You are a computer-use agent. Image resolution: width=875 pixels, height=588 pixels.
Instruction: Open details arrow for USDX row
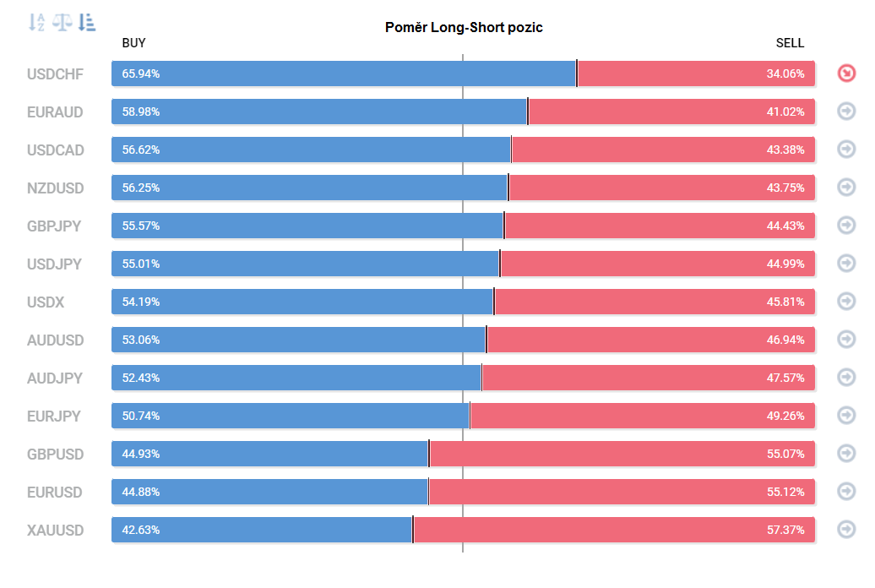(846, 301)
